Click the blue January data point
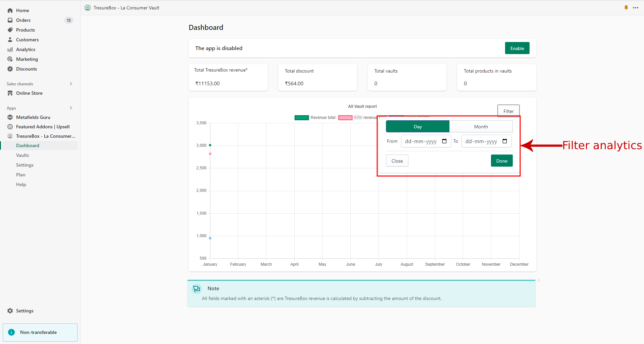Viewport: 644px width, 344px height. point(210,238)
